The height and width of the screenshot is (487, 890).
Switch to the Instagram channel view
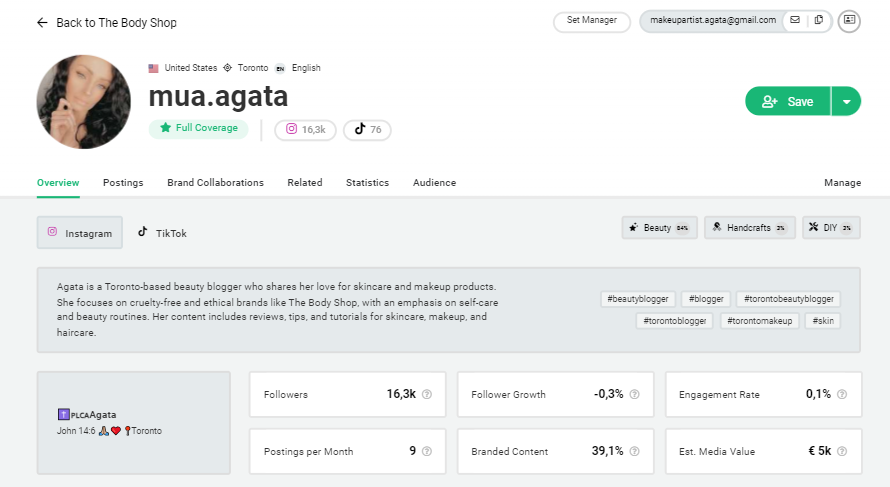click(x=80, y=233)
